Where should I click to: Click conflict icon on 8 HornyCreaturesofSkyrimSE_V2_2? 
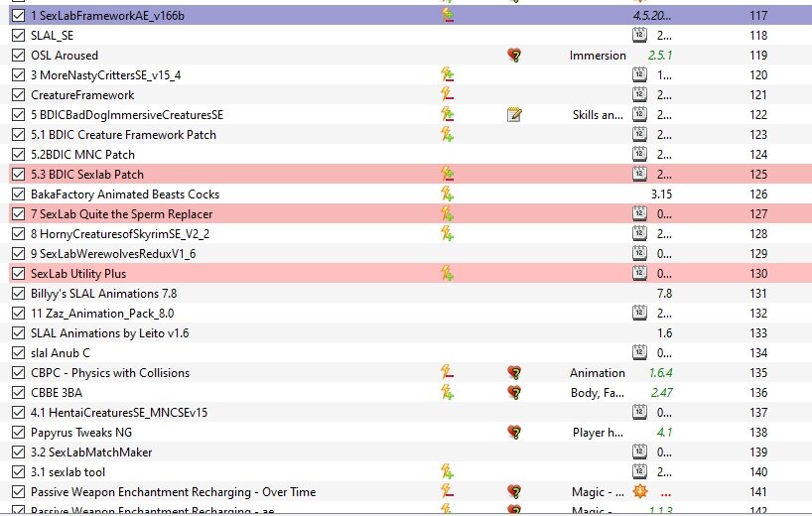click(448, 233)
